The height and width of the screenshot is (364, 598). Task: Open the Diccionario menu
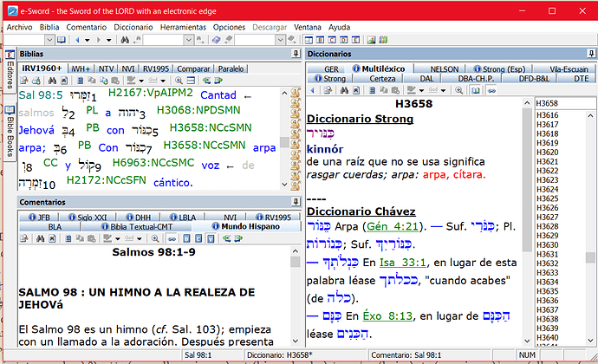tap(133, 27)
